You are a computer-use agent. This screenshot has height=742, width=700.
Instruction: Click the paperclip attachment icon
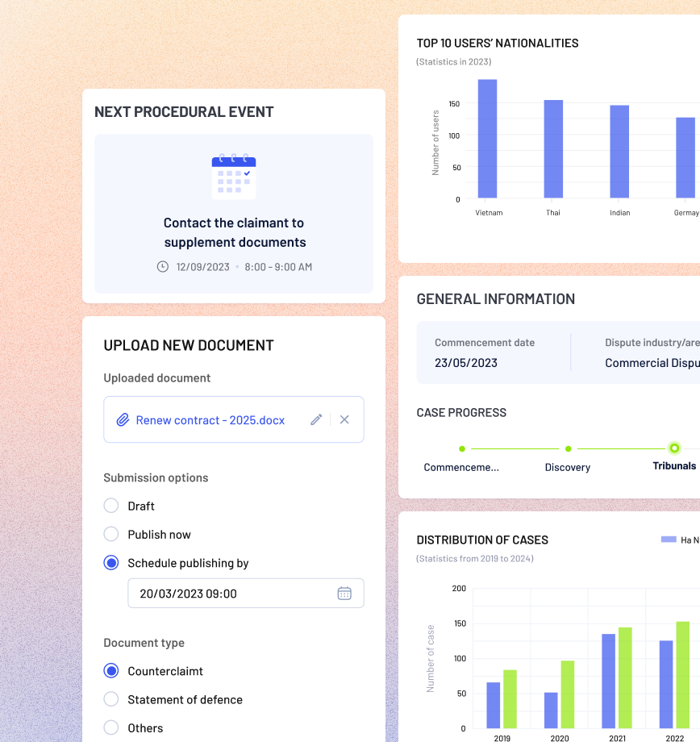click(x=123, y=419)
